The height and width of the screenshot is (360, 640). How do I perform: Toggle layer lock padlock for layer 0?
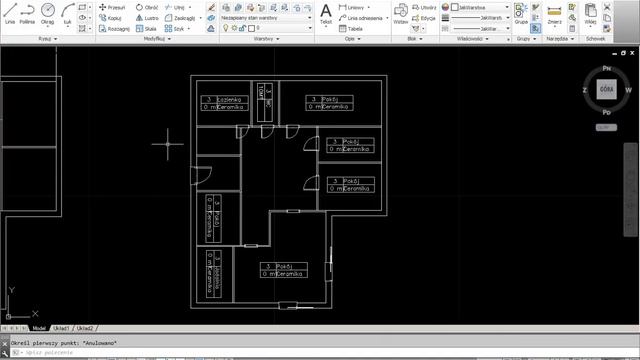[x=242, y=28]
